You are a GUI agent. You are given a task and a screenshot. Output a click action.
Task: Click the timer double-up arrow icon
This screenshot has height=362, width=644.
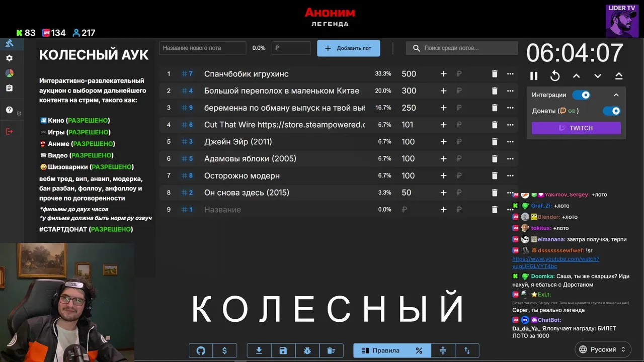coord(619,76)
